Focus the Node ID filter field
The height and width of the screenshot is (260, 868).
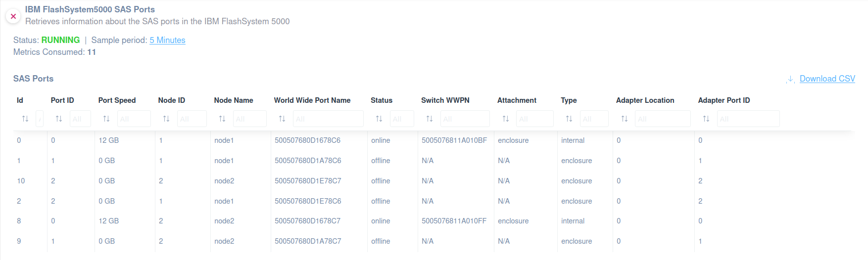pos(192,119)
